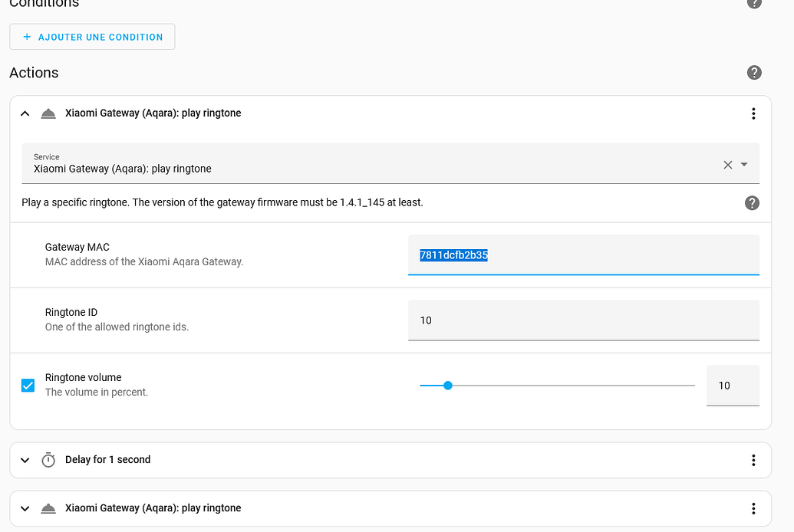Image resolution: width=794 pixels, height=532 pixels.
Task: Click the text The volume in percent
Action: pos(96,392)
